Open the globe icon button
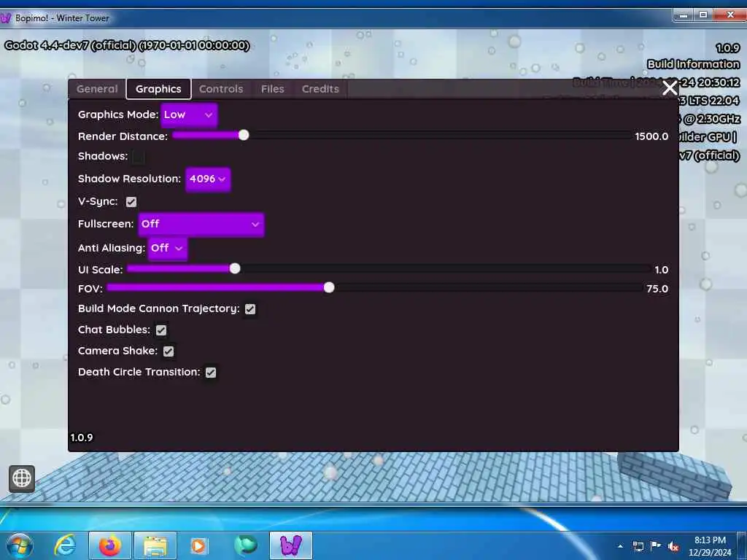The image size is (747, 560). pyautogui.click(x=22, y=478)
